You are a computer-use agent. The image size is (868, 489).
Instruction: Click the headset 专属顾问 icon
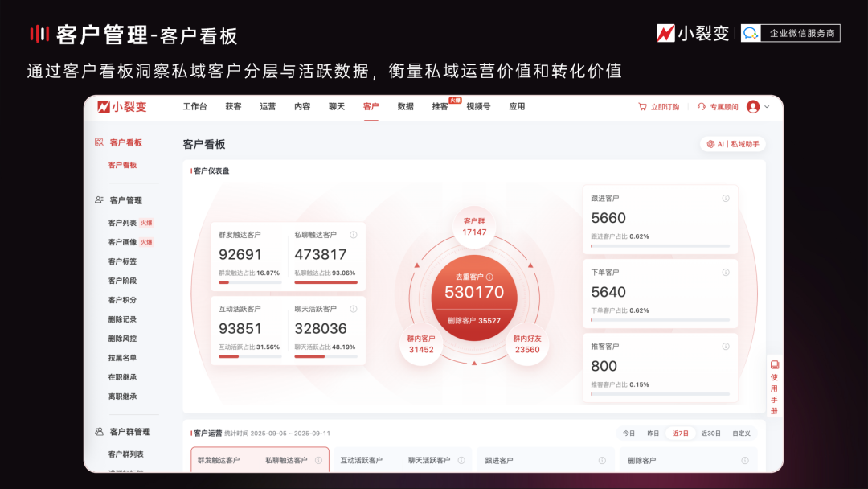point(702,106)
